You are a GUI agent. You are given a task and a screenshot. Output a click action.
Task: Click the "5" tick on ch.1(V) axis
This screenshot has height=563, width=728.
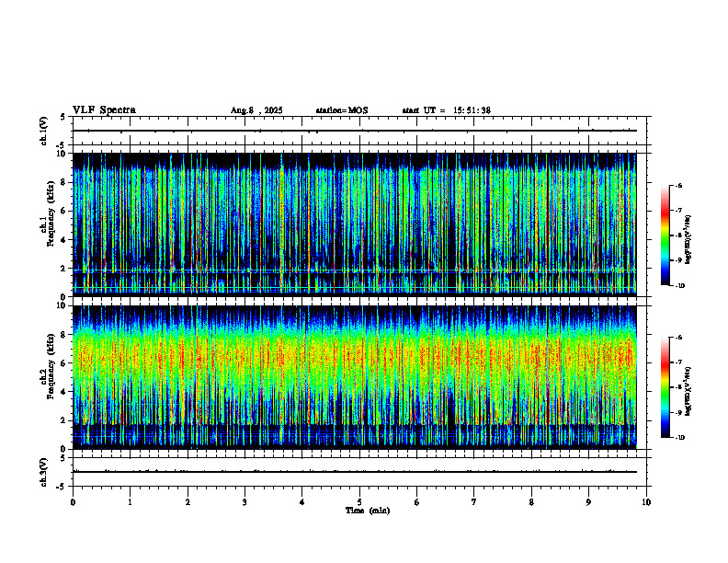coord(63,117)
